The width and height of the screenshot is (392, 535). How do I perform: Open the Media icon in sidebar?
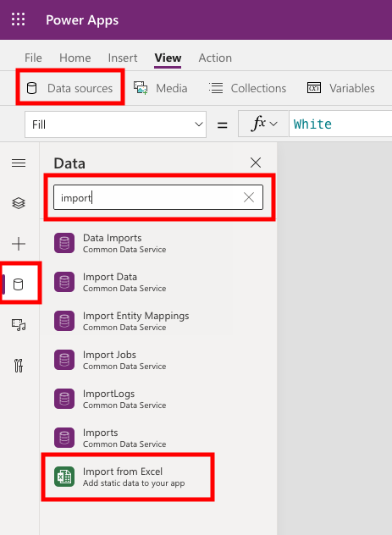[x=19, y=324]
